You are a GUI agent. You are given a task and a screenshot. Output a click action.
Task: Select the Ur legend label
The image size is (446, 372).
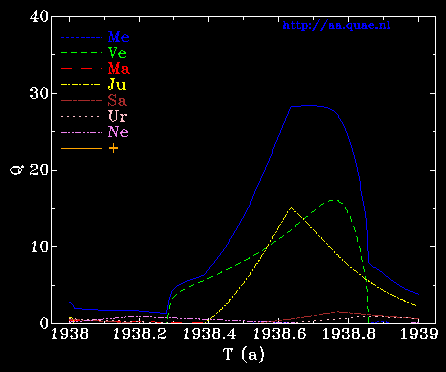(x=117, y=116)
